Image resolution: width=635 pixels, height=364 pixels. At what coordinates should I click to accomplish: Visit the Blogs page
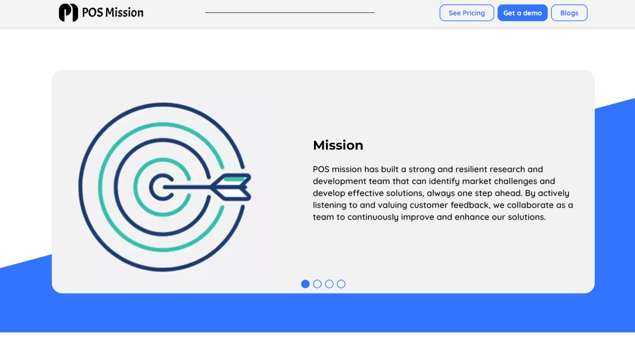click(569, 13)
